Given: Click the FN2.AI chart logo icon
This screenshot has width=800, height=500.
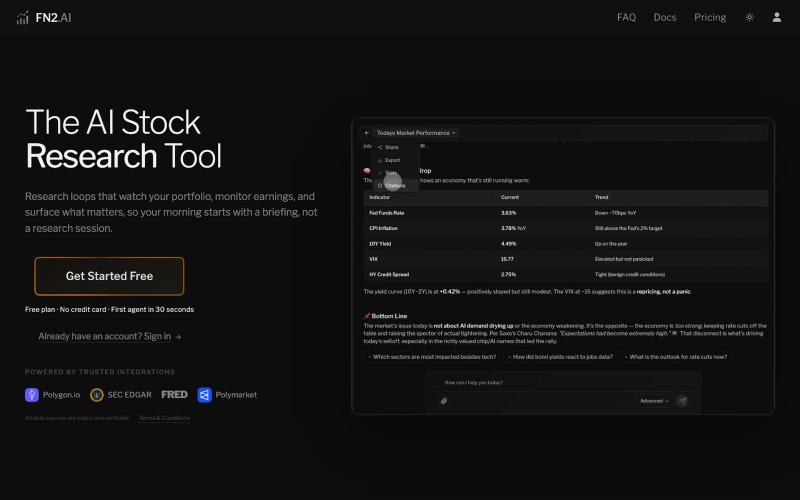Looking at the screenshot, I should tap(22, 18).
